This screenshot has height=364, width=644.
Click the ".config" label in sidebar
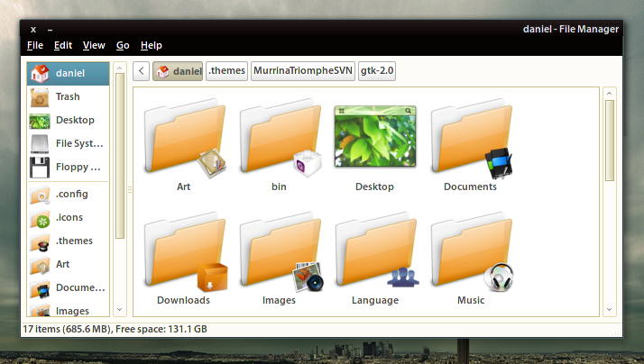72,194
